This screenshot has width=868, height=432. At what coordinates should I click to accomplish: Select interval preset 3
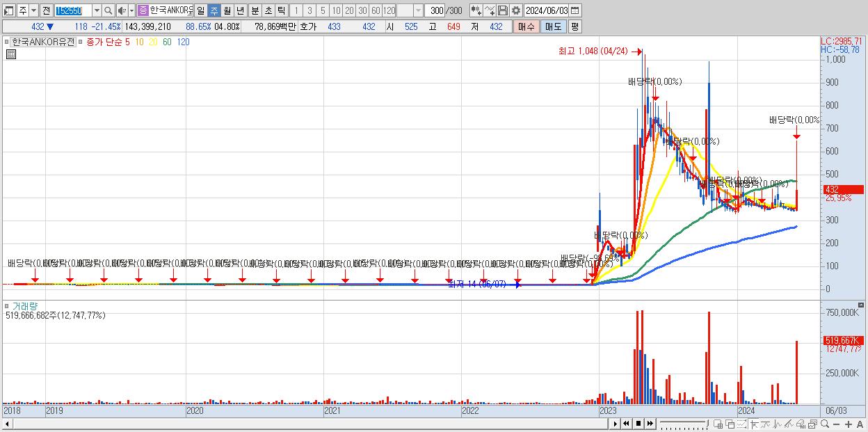point(310,10)
